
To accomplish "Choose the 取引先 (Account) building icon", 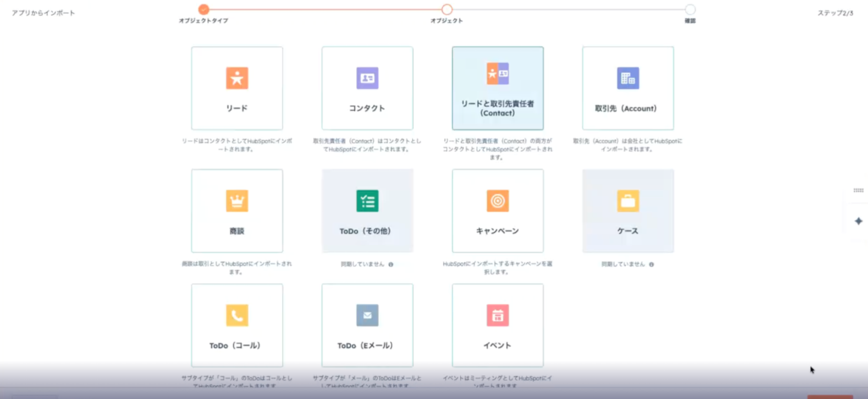I will 627,78.
